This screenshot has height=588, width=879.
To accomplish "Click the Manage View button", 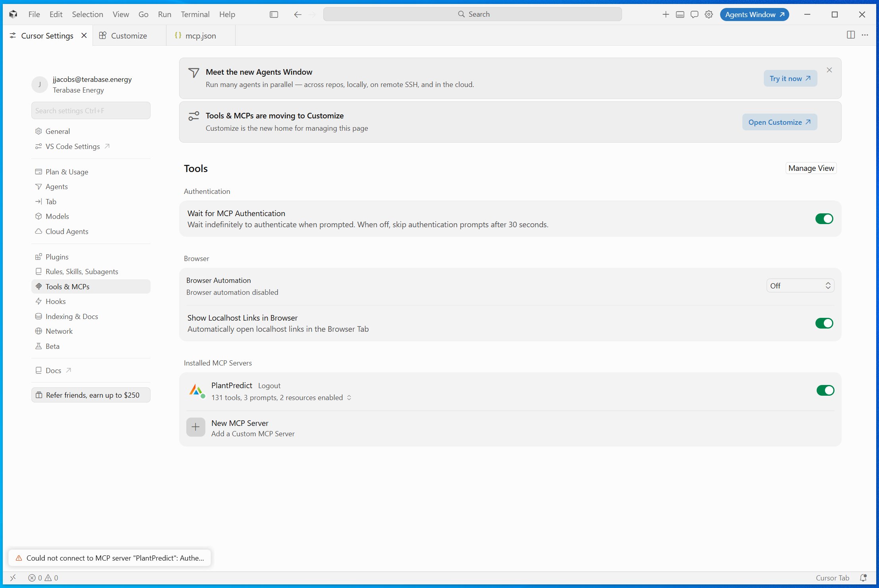I will [811, 168].
